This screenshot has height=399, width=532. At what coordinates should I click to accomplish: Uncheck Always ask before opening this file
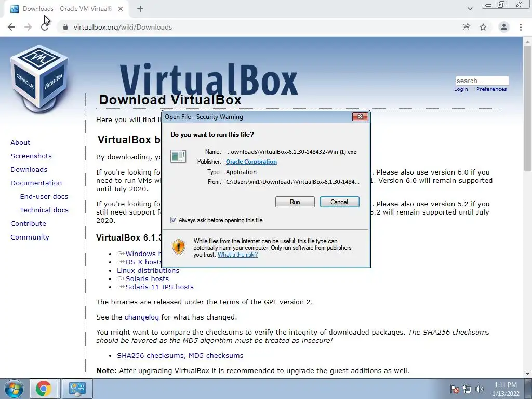pyautogui.click(x=174, y=220)
